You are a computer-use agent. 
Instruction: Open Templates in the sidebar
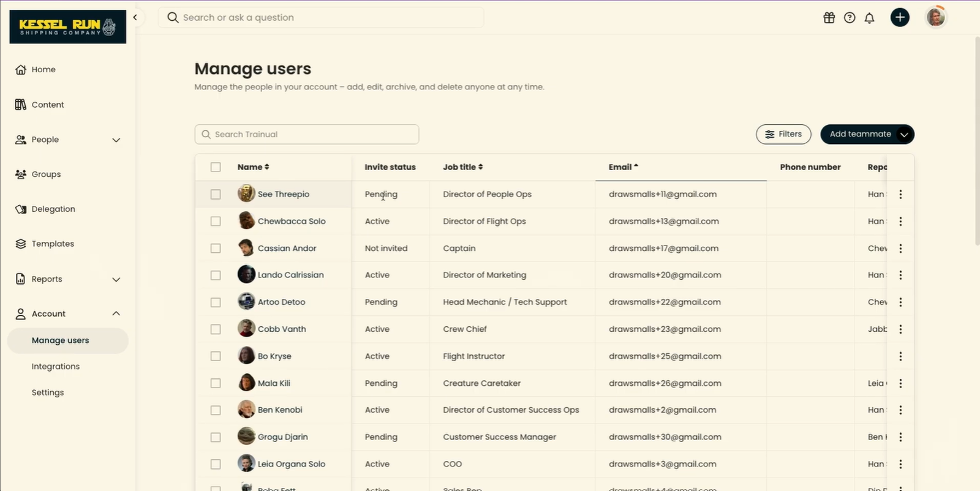pyautogui.click(x=45, y=244)
